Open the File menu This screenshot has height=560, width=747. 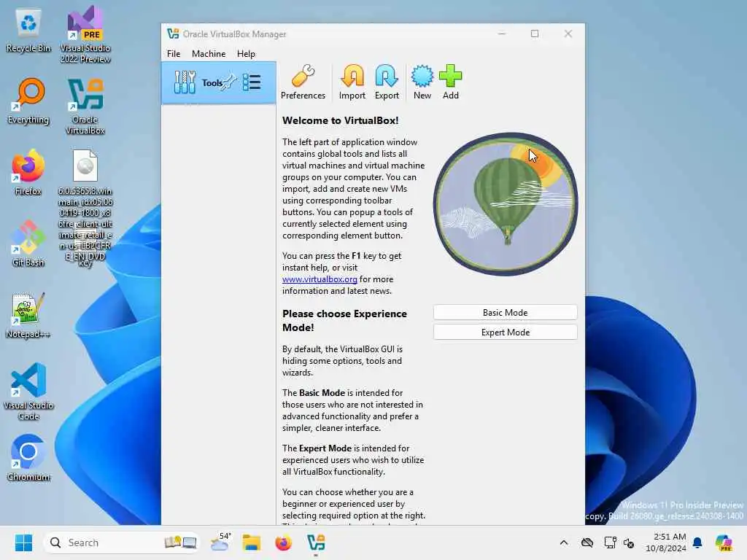coord(174,54)
